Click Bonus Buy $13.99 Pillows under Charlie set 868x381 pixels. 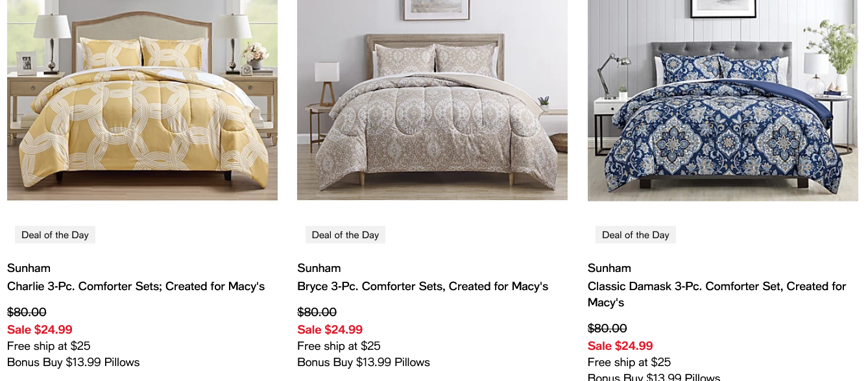click(73, 362)
